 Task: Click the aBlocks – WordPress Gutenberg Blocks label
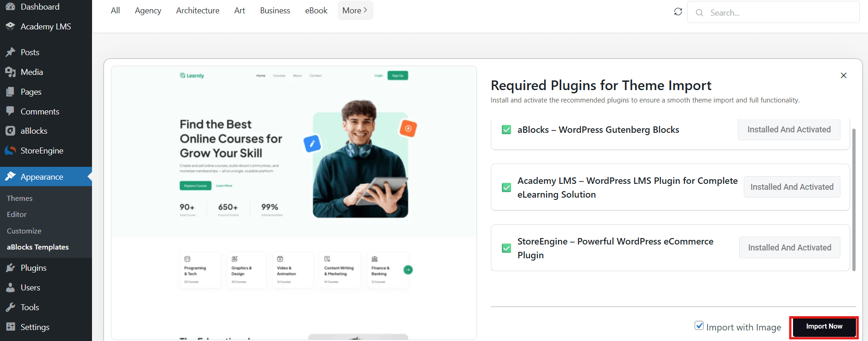598,130
